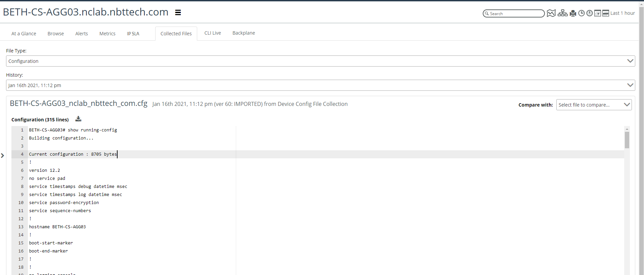Expand the left side panel arrow
Image resolution: width=644 pixels, height=275 pixels.
(3, 155)
